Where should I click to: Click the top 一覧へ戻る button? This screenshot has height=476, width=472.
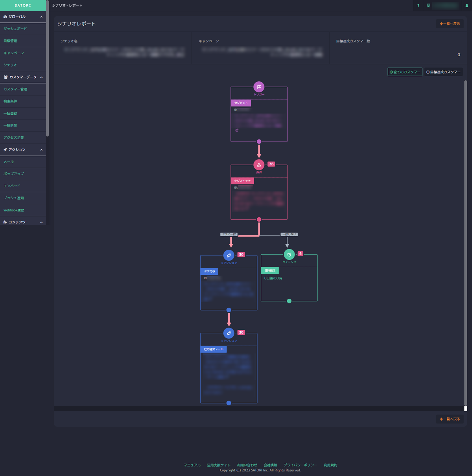pyautogui.click(x=450, y=24)
